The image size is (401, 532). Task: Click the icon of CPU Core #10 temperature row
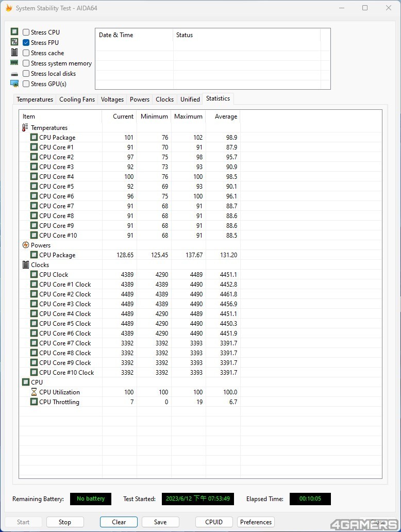click(34, 235)
